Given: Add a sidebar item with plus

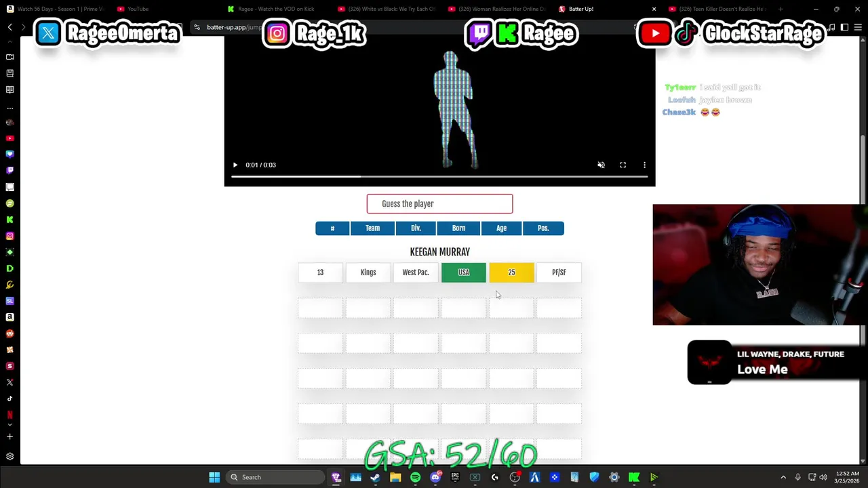Looking at the screenshot, I should point(9,437).
